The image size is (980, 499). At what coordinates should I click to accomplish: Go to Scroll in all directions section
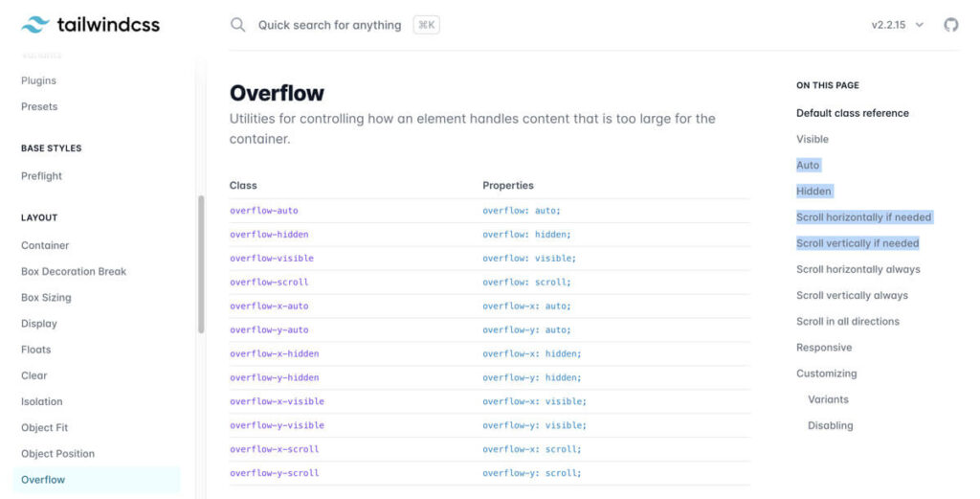coord(848,322)
